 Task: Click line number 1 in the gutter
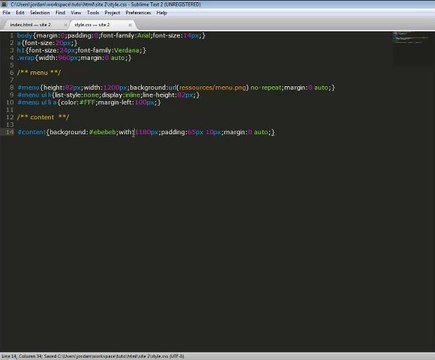(x=12, y=35)
